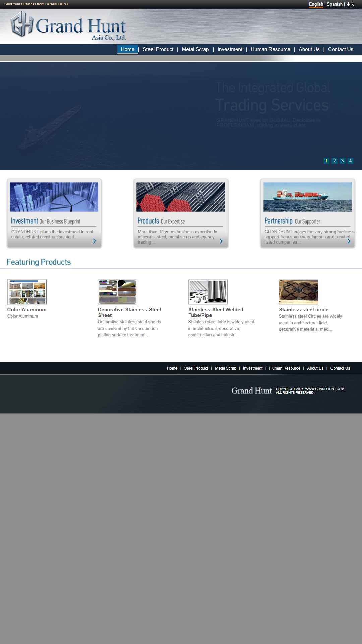Select Chinese language 中文
The width and height of the screenshot is (362, 644).
[351, 4]
